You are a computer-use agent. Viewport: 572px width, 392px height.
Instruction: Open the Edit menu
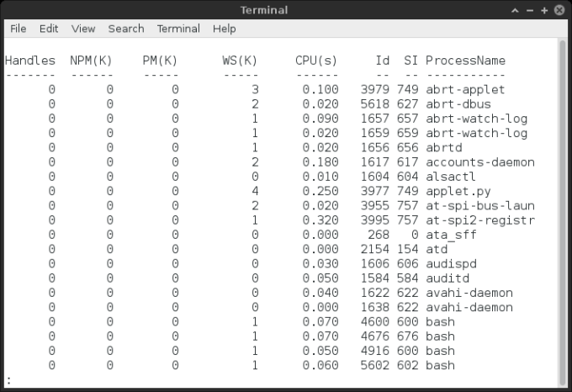(x=49, y=29)
